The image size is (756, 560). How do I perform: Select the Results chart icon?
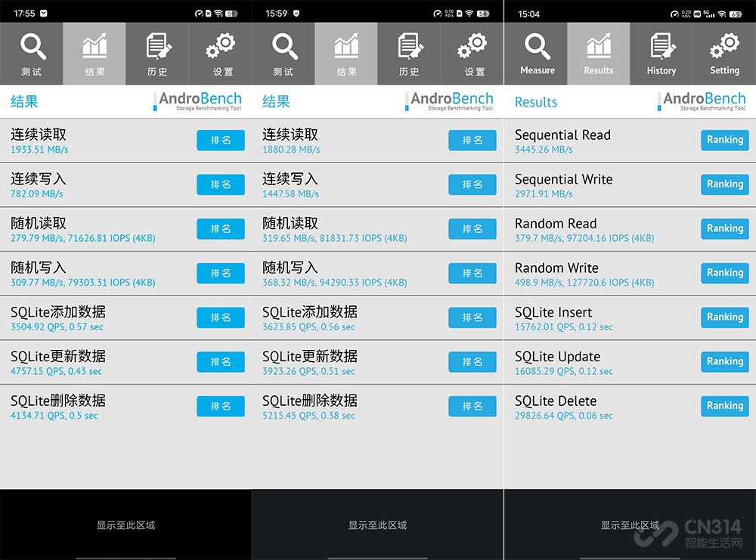598,47
